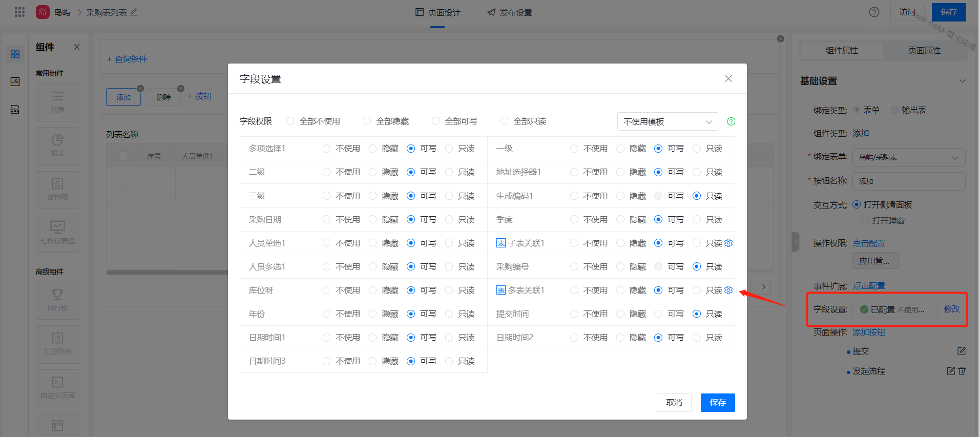This screenshot has width=980, height=437.
Task: Click 保存 in the field settings dialog
Action: 718,402
